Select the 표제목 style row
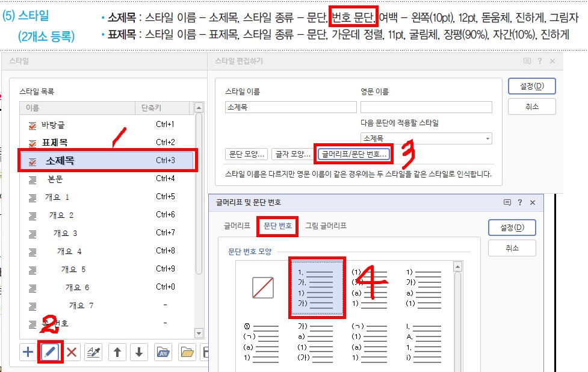 click(x=107, y=143)
